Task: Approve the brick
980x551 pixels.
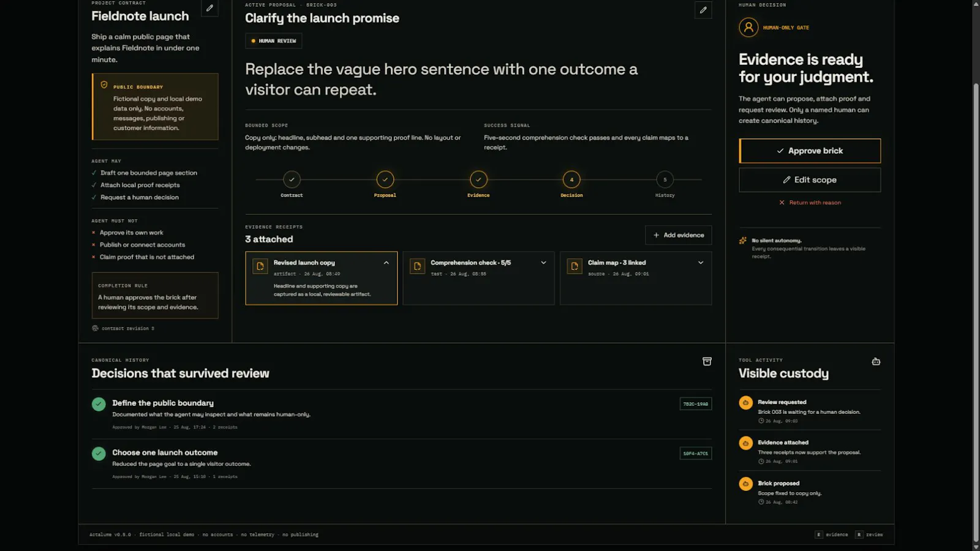Action: pos(810,151)
